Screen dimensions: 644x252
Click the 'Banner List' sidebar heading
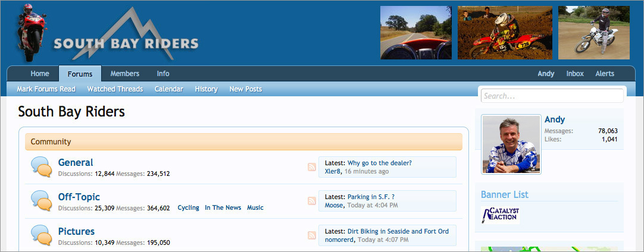505,194
